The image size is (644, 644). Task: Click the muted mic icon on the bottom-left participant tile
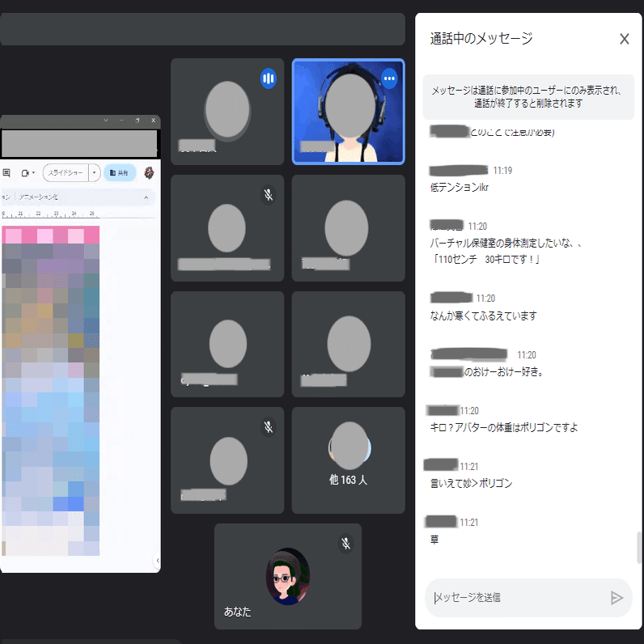pyautogui.click(x=268, y=426)
